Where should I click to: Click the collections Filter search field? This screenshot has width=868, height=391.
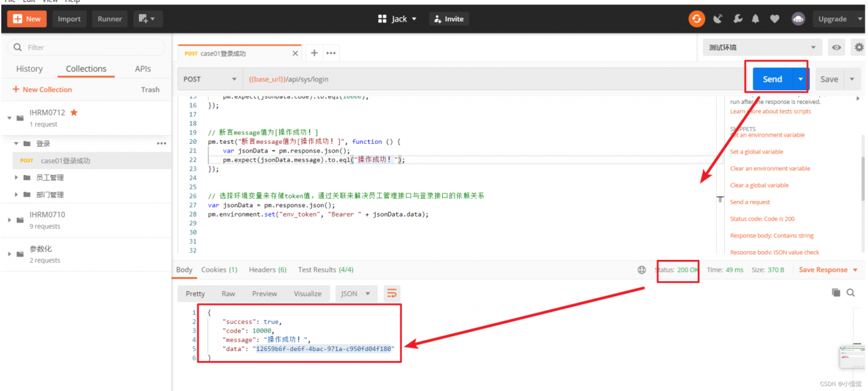[86, 48]
